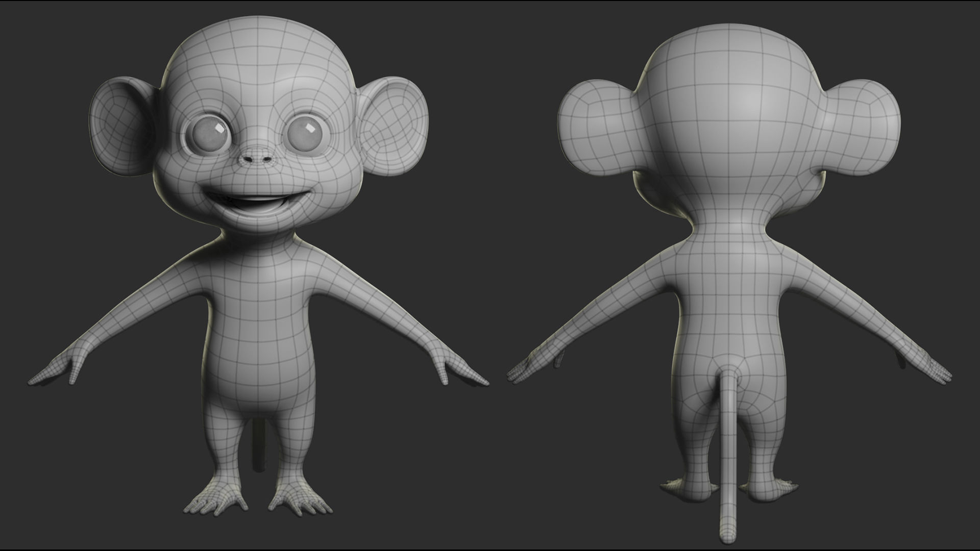
Task: Click front-view monkey's eye on viewer's left
Action: (x=208, y=134)
